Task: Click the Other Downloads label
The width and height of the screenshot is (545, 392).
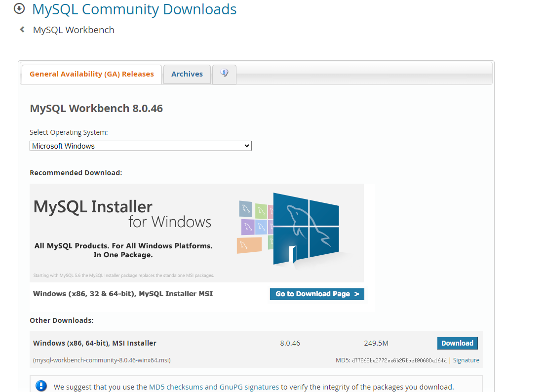Action: [x=62, y=320]
